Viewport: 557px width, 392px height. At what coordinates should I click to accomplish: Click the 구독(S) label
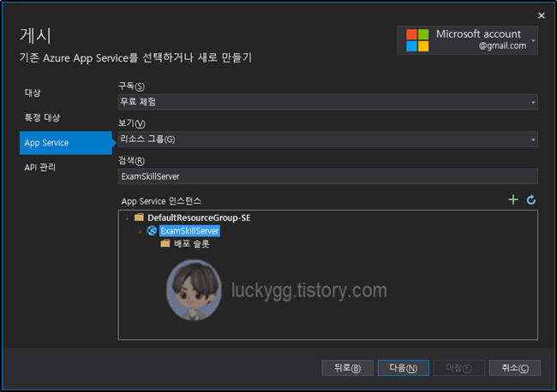(x=131, y=86)
